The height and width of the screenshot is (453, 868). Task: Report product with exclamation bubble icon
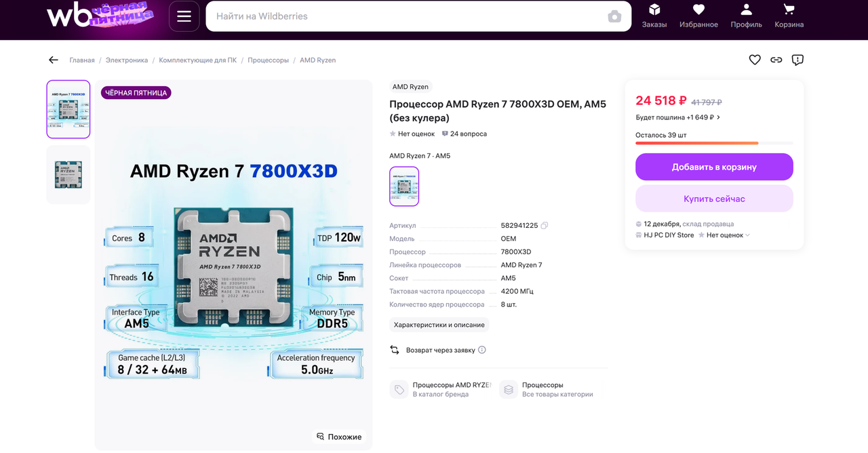(797, 60)
